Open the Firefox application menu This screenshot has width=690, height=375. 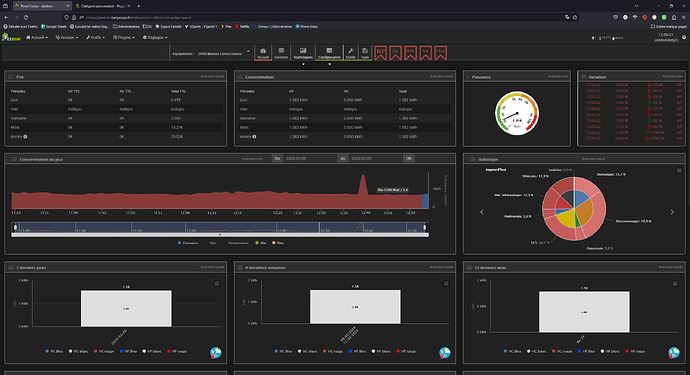[684, 17]
